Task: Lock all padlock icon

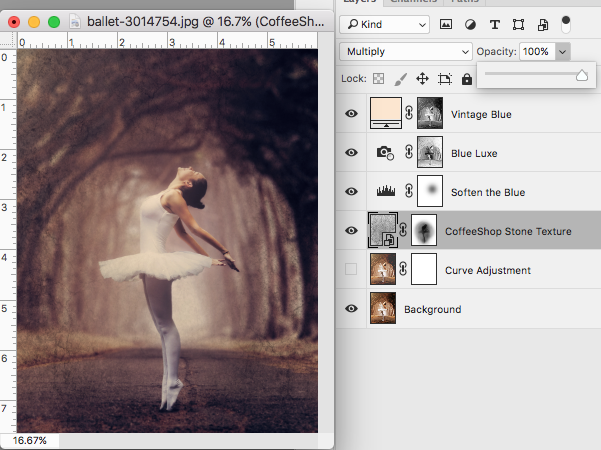Action: pyautogui.click(x=466, y=79)
